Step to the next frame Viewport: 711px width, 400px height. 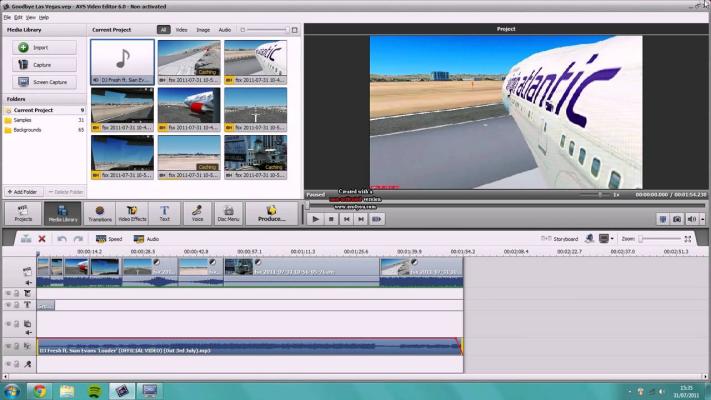click(x=361, y=219)
